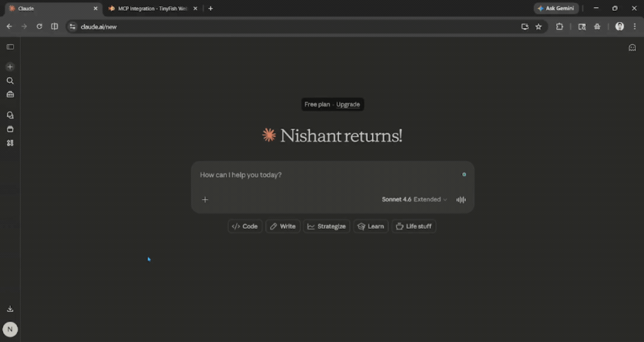The image size is (644, 342).
Task: Open the Upgrade link
Action: (x=348, y=104)
